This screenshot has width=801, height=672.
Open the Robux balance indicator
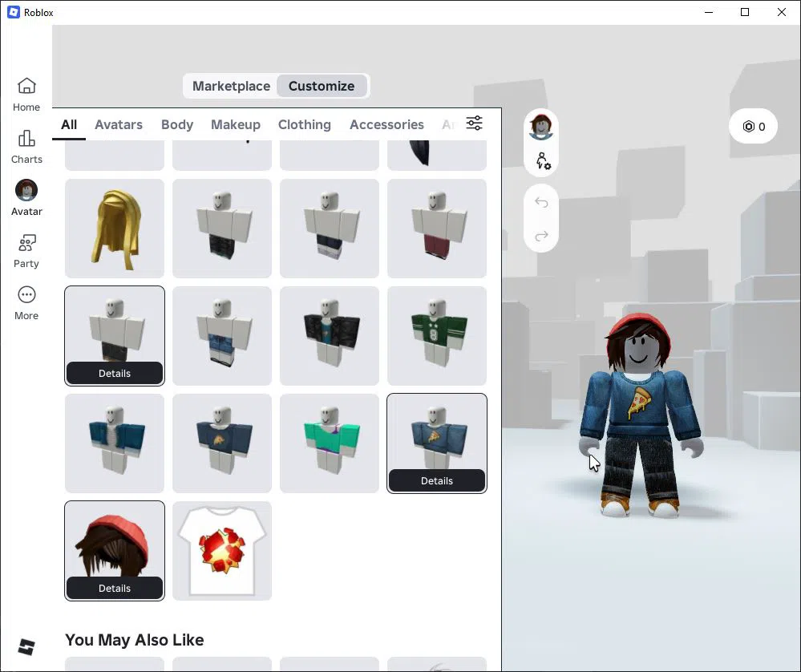click(754, 126)
